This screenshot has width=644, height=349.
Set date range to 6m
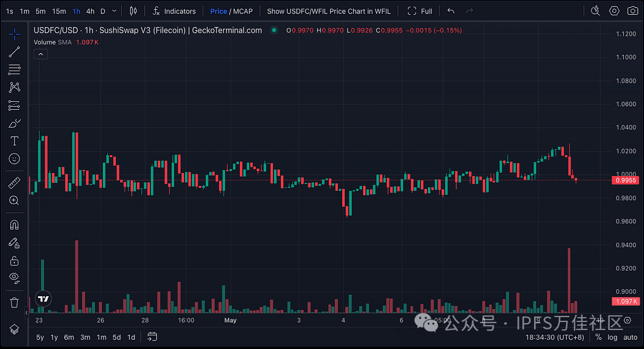(x=69, y=337)
